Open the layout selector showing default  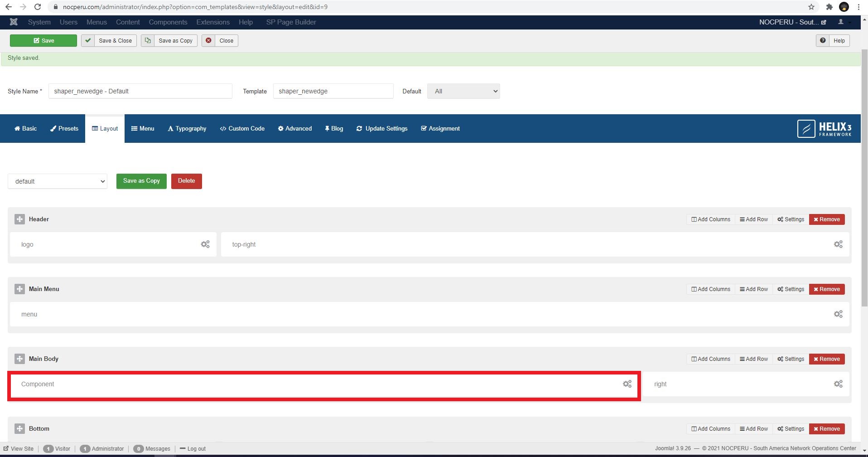(58, 181)
